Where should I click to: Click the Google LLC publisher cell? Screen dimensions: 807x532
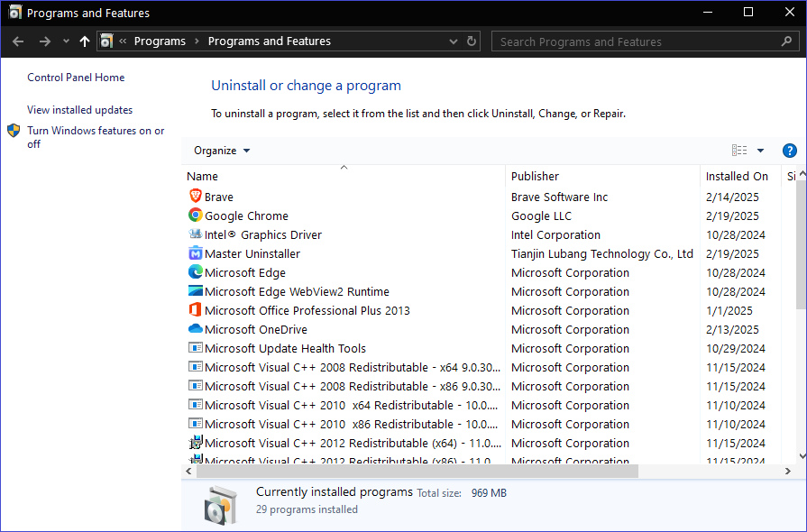(x=541, y=216)
